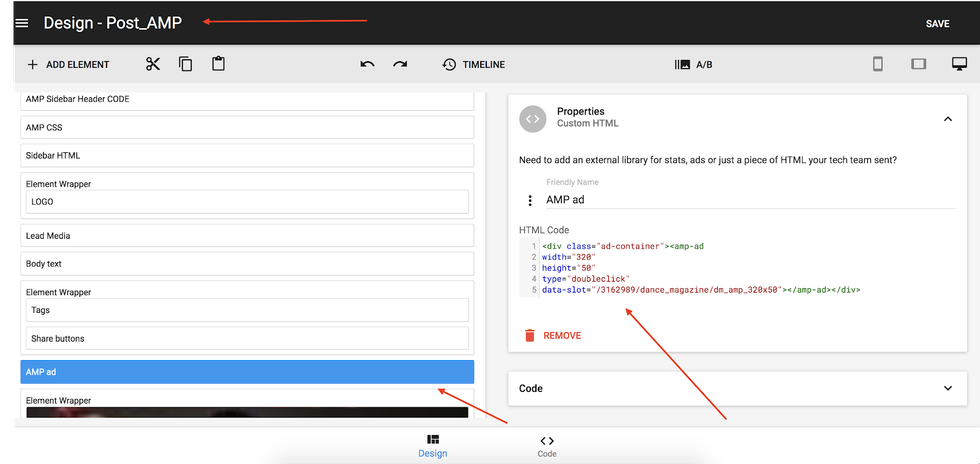
Task: Collapse the Properties panel
Action: click(x=947, y=118)
